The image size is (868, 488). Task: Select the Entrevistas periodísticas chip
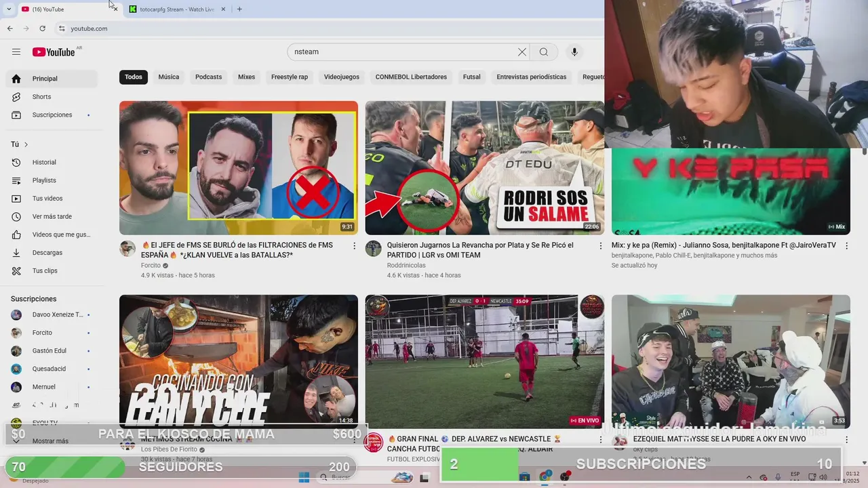(x=532, y=77)
